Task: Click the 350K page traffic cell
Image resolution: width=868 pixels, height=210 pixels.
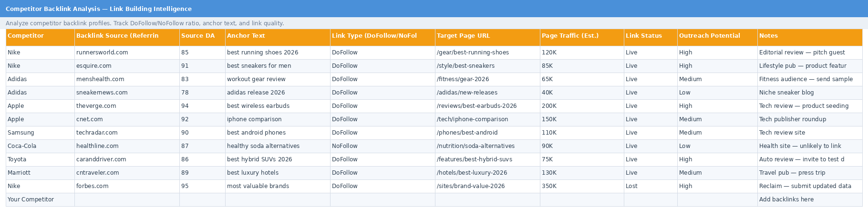Action: 582,187
